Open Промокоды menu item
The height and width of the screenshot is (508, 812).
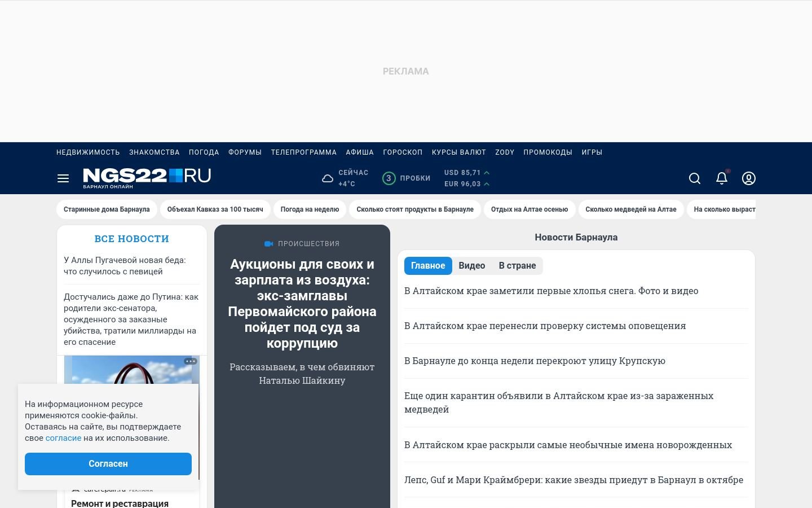(x=548, y=152)
